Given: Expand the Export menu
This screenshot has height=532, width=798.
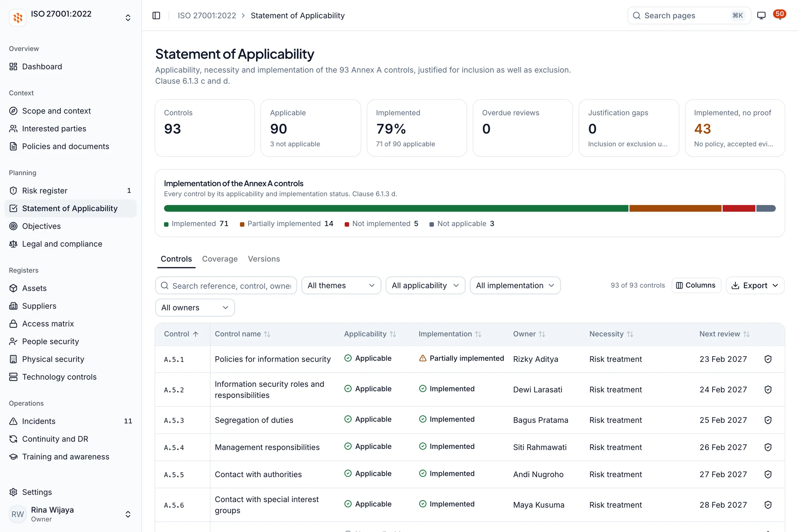Looking at the screenshot, I should 755,285.
